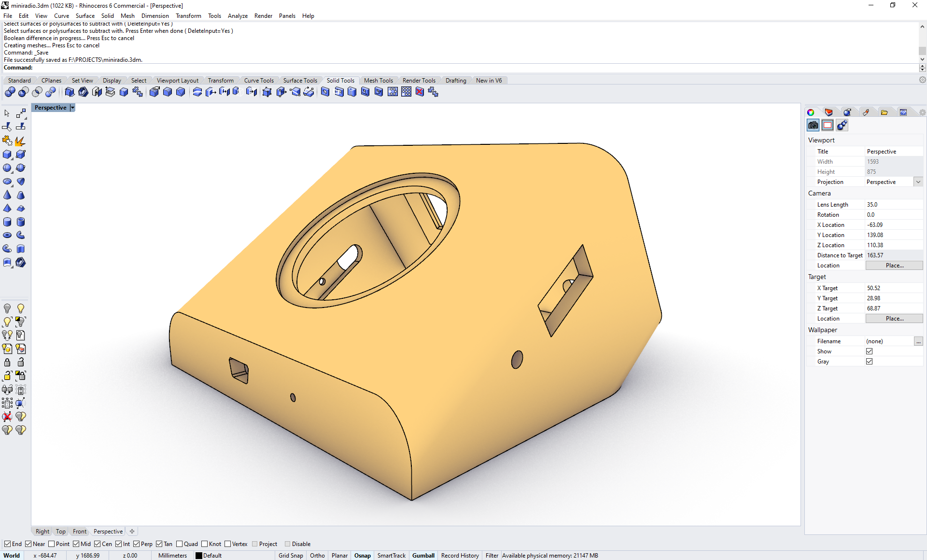The height and width of the screenshot is (560, 927).
Task: Click the red-X Delete Hole icon
Action: click(420, 92)
